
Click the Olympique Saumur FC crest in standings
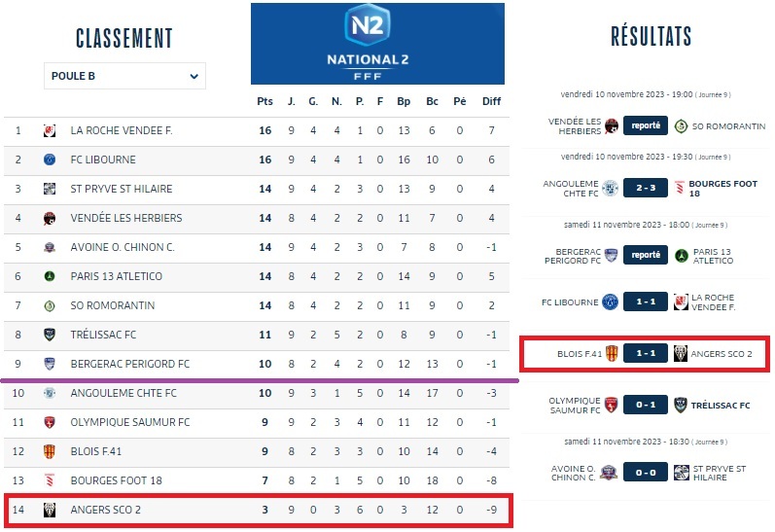click(x=49, y=422)
